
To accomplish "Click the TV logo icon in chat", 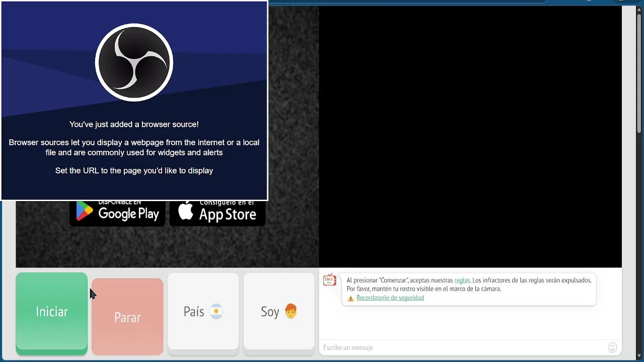I will tap(330, 280).
